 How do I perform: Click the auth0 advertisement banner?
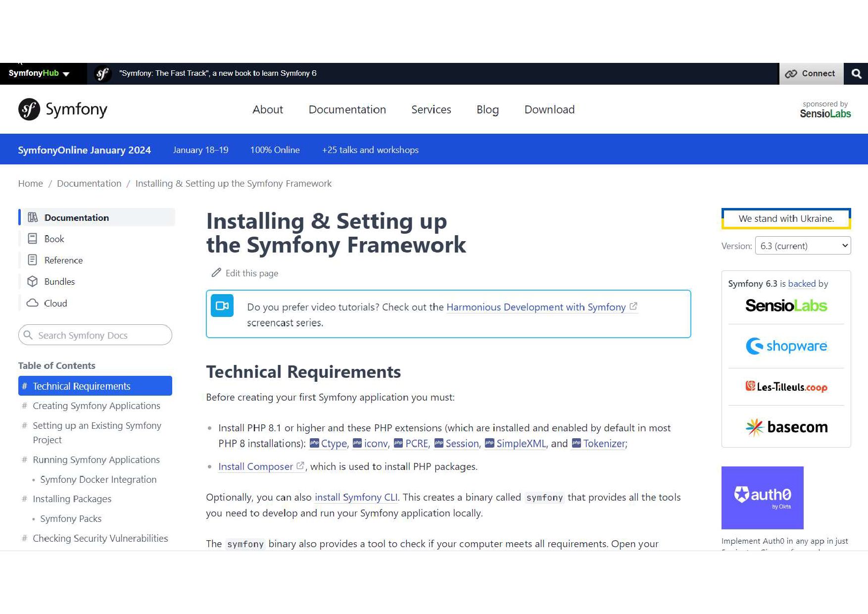click(762, 498)
